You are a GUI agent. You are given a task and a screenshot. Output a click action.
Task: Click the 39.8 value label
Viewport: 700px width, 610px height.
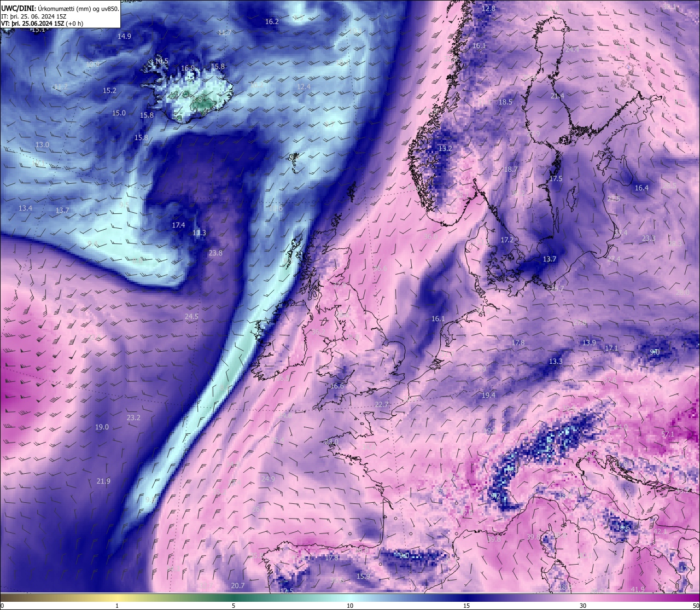click(494, 539)
